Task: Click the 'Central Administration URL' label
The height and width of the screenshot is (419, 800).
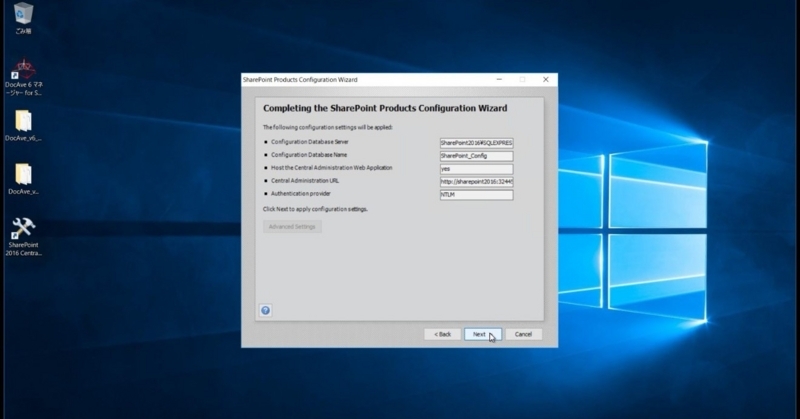Action: point(305,181)
